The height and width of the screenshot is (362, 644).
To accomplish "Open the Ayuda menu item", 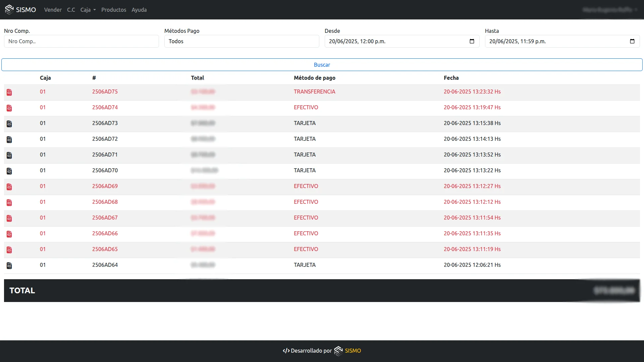I will coord(139,10).
